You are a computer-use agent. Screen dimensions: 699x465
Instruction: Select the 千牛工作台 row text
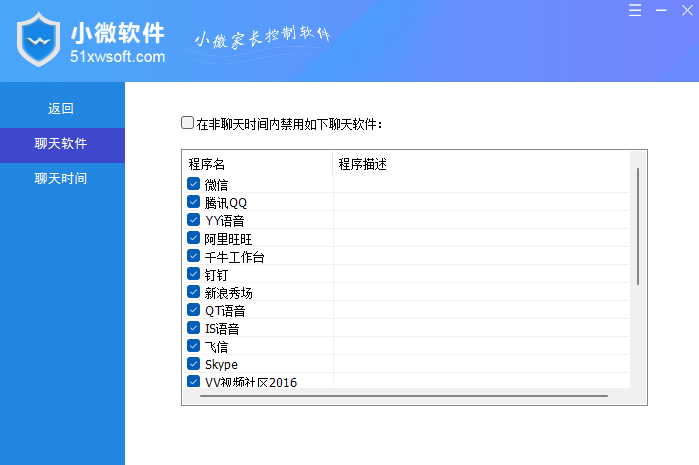(234, 257)
